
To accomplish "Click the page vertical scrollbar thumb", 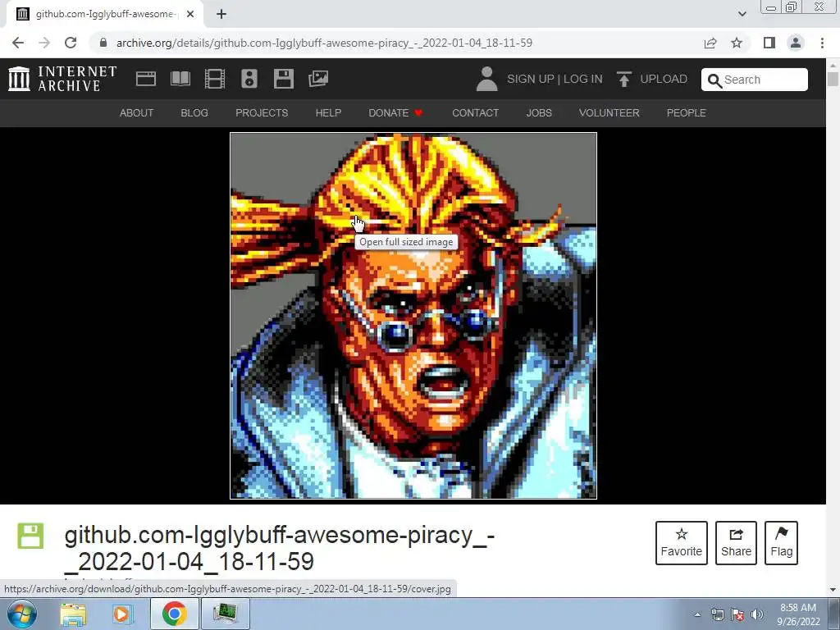I will [833, 79].
